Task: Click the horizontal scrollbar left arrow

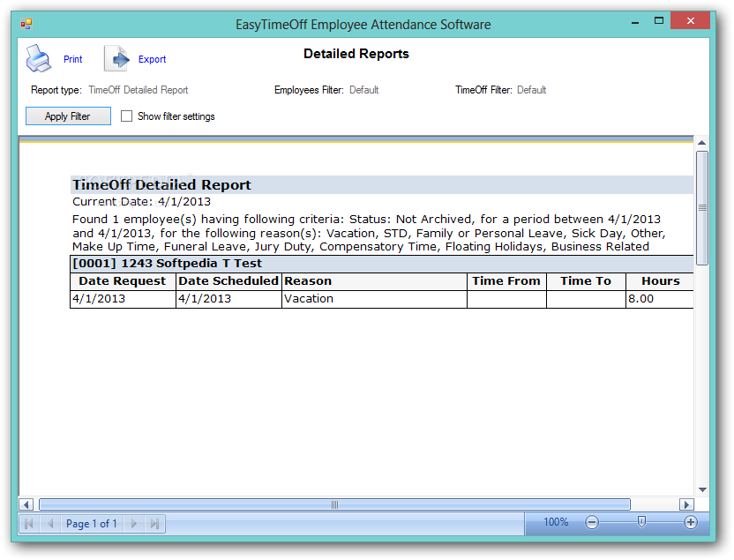Action: click(x=26, y=504)
